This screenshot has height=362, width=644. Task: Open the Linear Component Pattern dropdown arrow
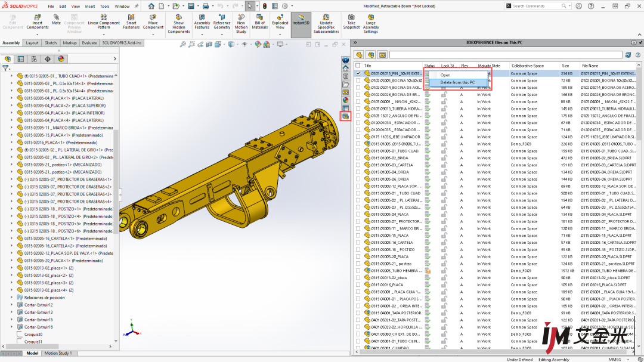tap(104, 35)
